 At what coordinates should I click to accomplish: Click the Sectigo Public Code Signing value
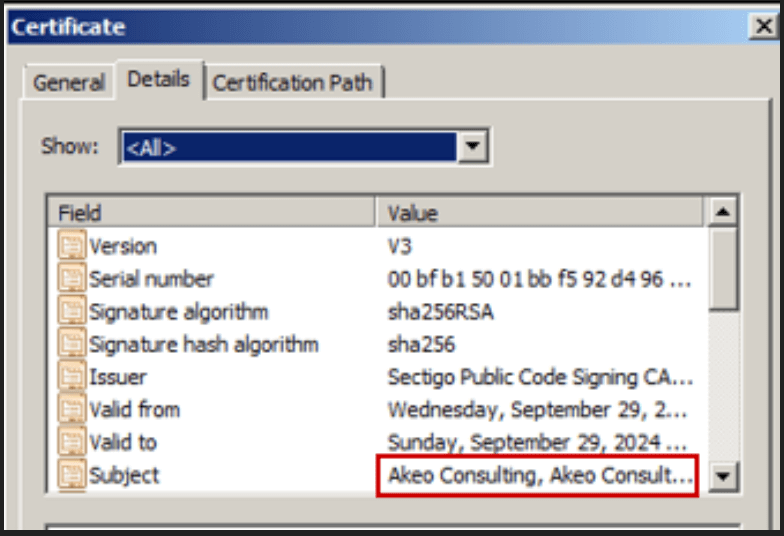[540, 377]
